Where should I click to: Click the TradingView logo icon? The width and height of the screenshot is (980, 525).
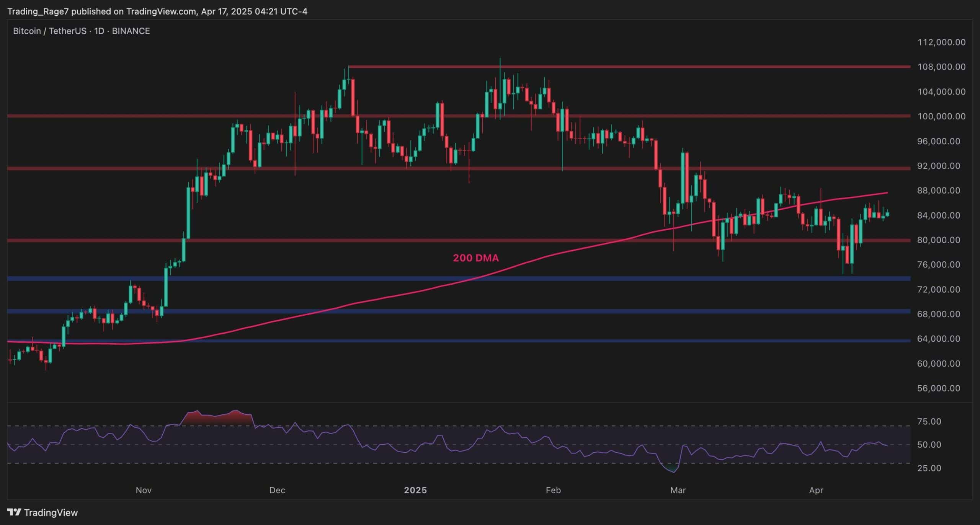[x=15, y=512]
